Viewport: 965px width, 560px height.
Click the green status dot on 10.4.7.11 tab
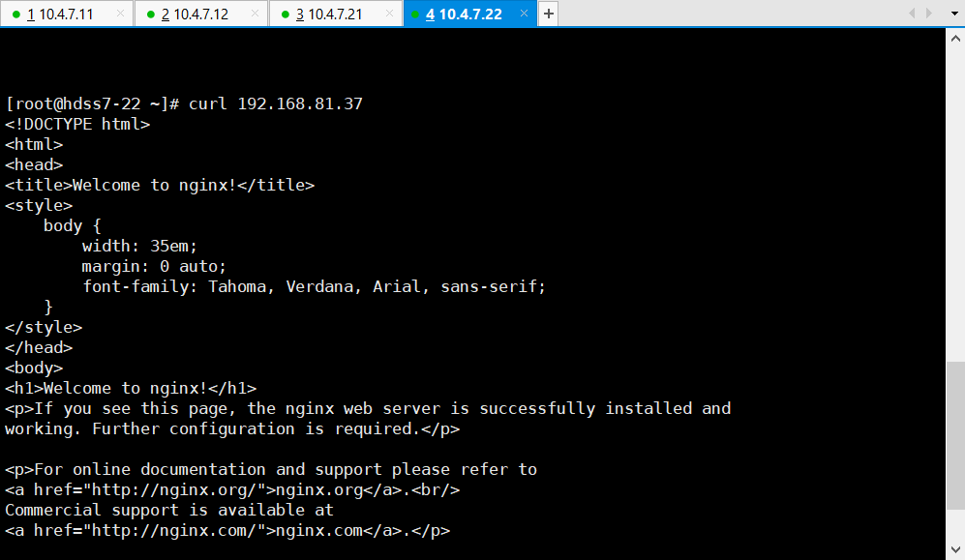pyautogui.click(x=17, y=15)
